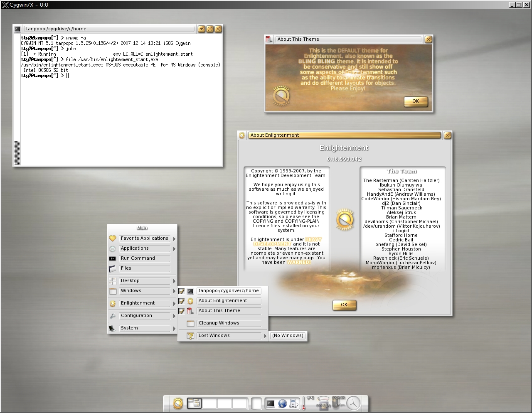Switch to the fourth virtual desktop in pager
Screen dimensions: 532x413
point(239,403)
